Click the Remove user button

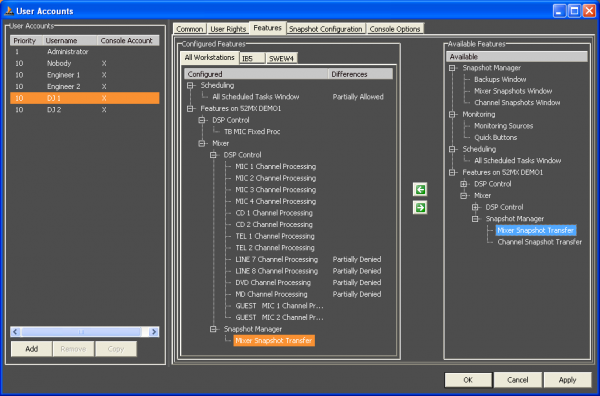click(73, 349)
